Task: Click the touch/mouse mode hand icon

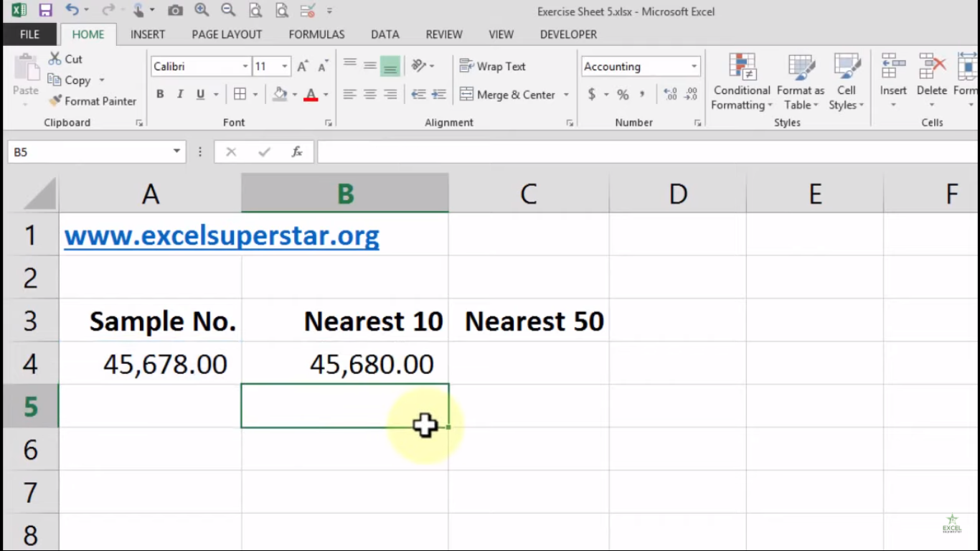Action: pyautogui.click(x=138, y=10)
